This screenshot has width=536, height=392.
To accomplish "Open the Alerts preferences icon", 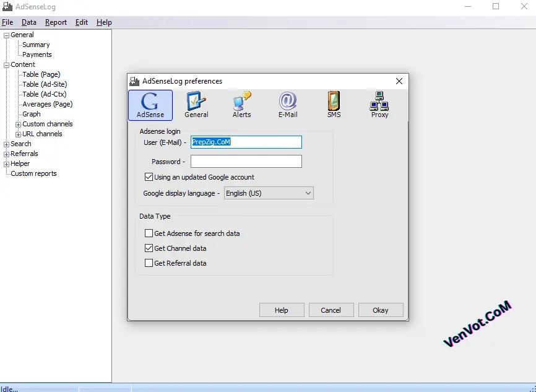I will 241,105.
